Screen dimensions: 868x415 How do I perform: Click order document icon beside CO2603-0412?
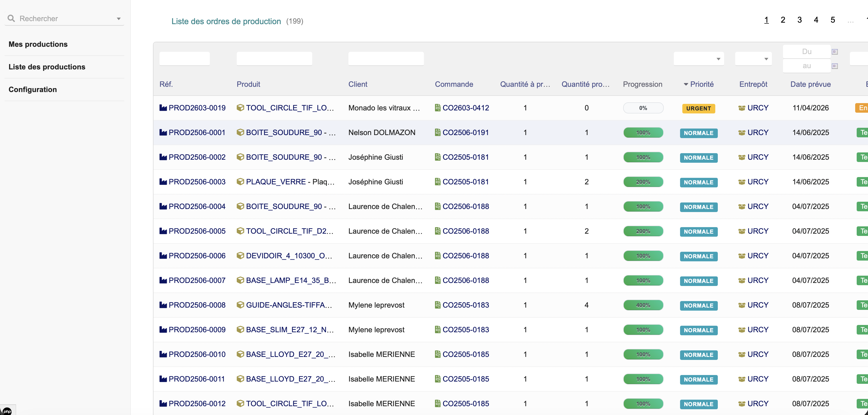coord(438,108)
